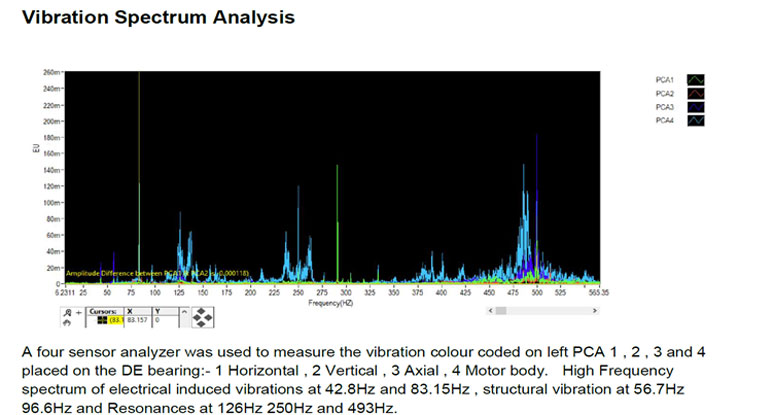The width and height of the screenshot is (774, 415).
Task: Click the 250 tick on frequency axis
Action: 298,293
